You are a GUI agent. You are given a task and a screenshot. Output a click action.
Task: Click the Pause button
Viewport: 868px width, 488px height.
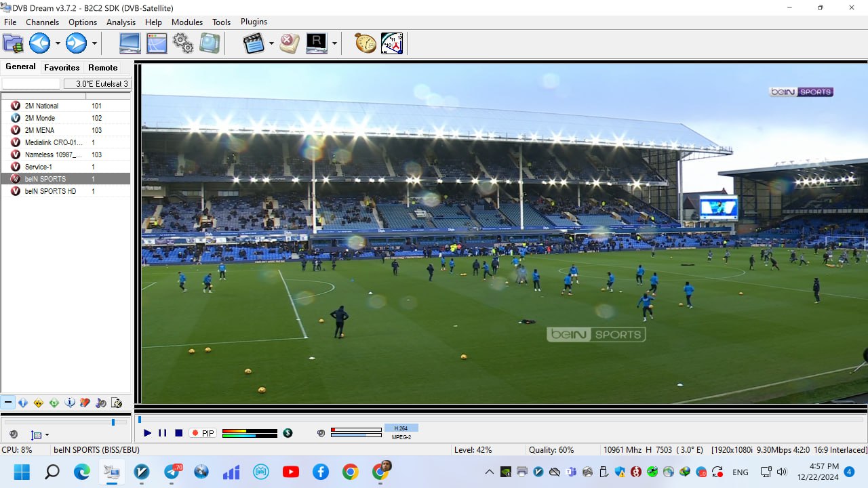pyautogui.click(x=163, y=432)
